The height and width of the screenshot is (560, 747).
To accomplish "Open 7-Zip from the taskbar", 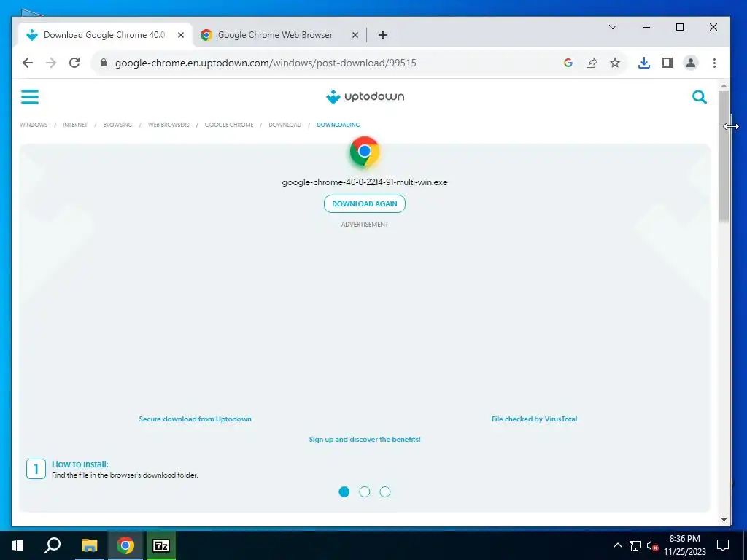I will pyautogui.click(x=161, y=545).
